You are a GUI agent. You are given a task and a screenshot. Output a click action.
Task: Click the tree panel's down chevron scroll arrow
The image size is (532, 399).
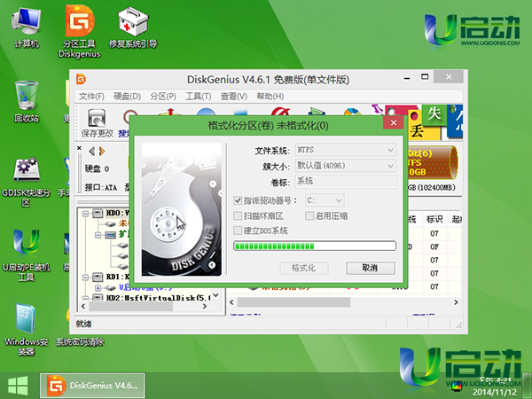point(215,295)
